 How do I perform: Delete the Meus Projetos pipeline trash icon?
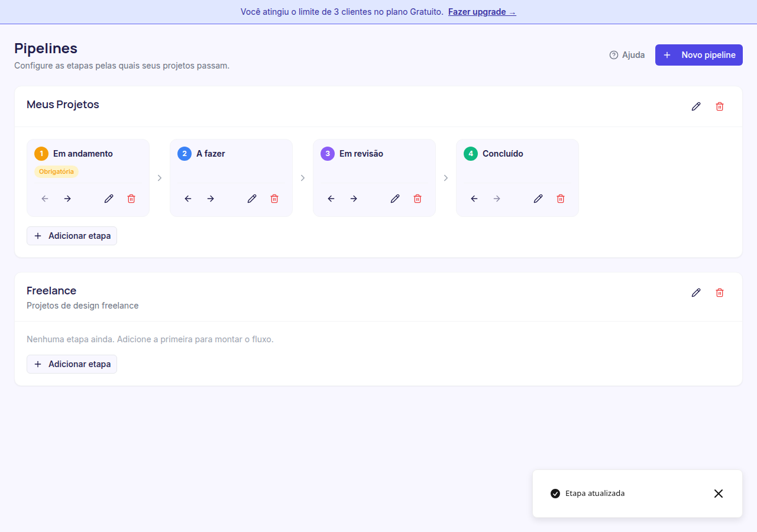tap(720, 106)
